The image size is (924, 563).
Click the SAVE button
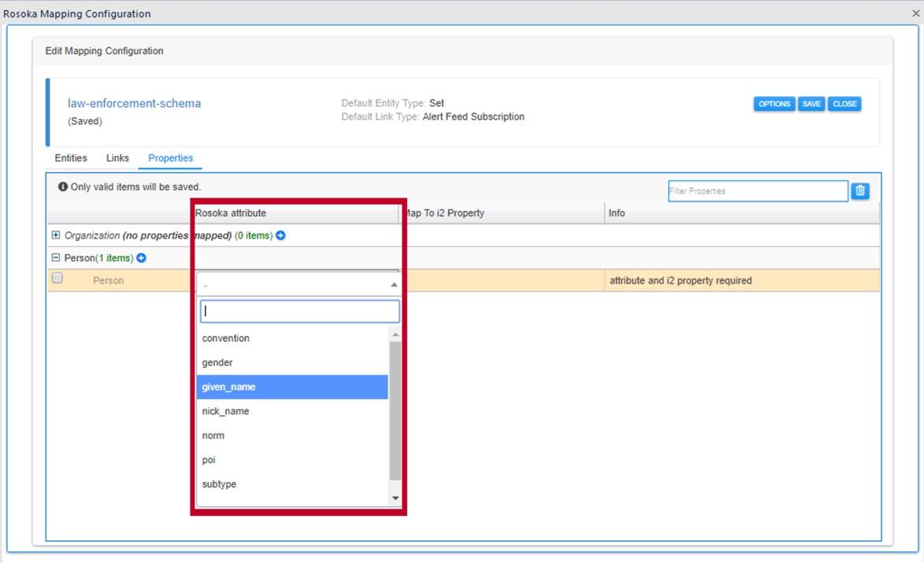(812, 103)
